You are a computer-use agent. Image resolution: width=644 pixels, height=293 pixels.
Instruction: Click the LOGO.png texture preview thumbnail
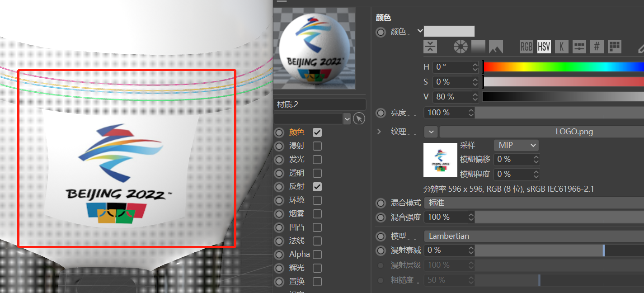(440, 160)
